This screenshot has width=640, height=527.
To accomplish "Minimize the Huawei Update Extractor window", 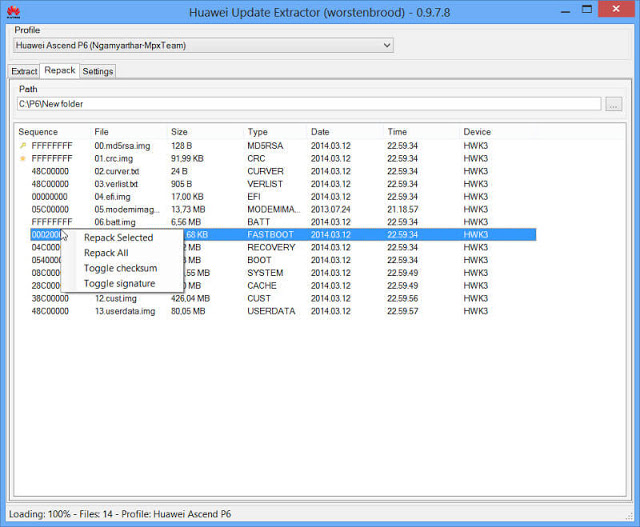I will (x=565, y=11).
